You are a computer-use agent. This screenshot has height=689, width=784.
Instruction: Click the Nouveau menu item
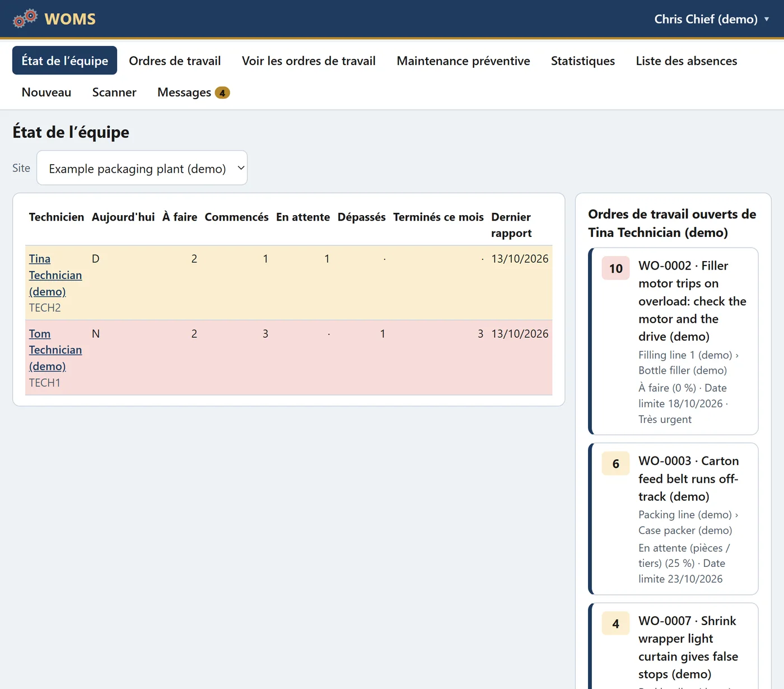[x=46, y=92]
